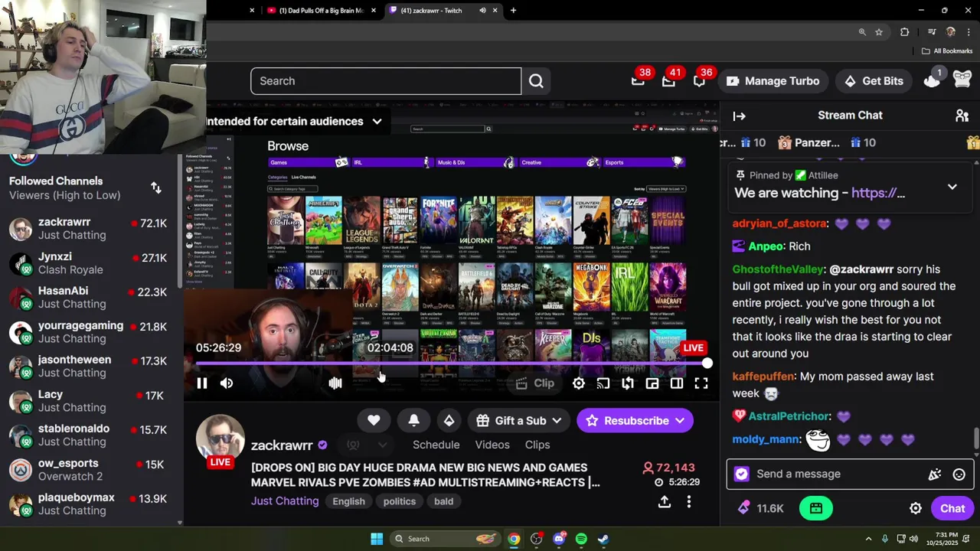Viewport: 980px width, 551px height.
Task: Open All Bookmarks folder
Action: pyautogui.click(x=947, y=51)
